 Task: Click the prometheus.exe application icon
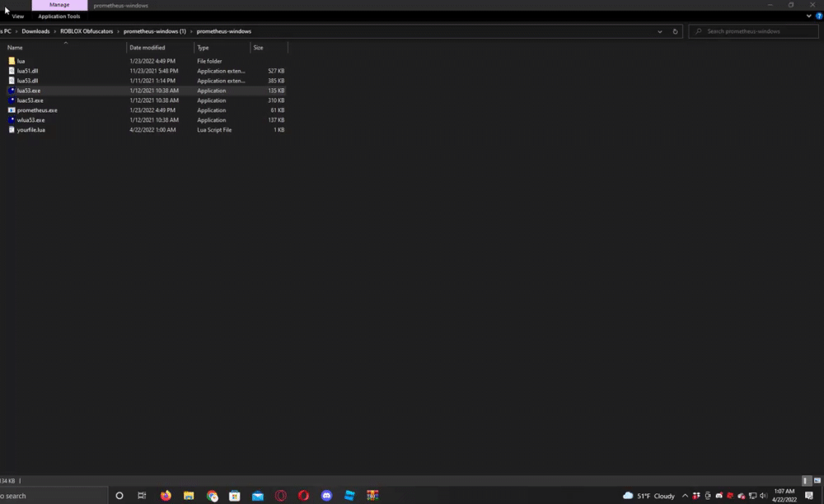click(12, 110)
